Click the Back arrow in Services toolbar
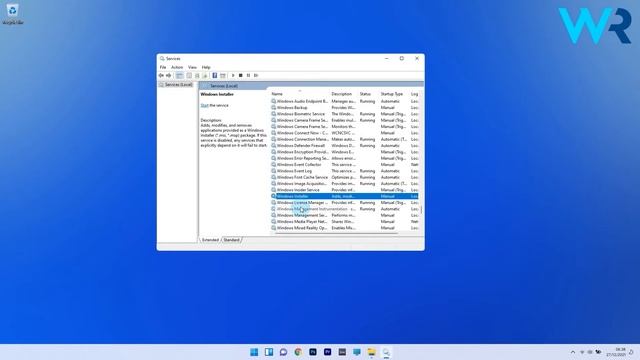The height and width of the screenshot is (360, 640). (161, 76)
